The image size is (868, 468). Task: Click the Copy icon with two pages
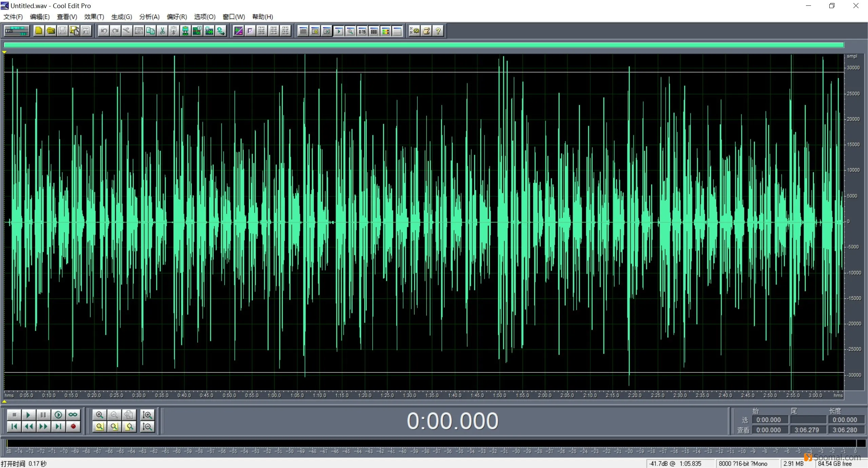tap(151, 31)
